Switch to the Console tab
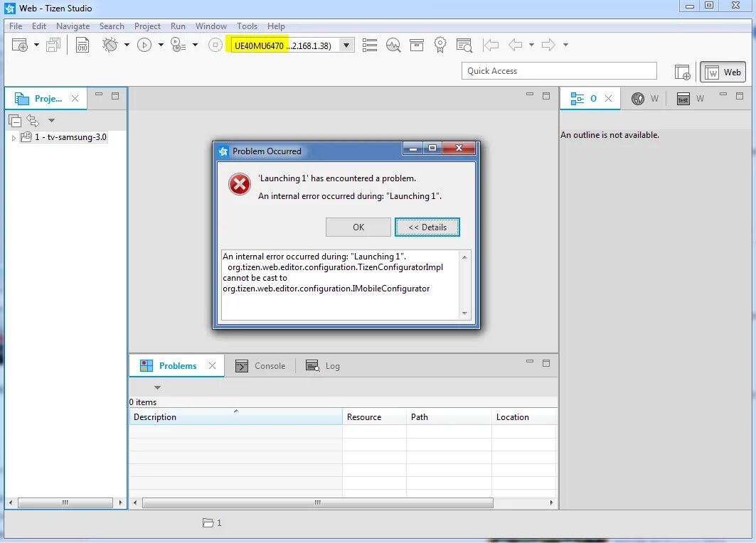756x543 pixels. click(x=260, y=366)
